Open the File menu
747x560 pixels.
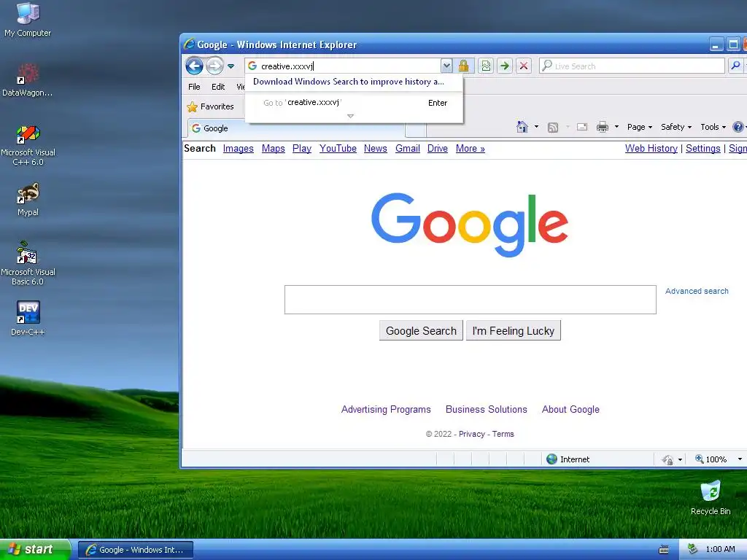pos(194,87)
